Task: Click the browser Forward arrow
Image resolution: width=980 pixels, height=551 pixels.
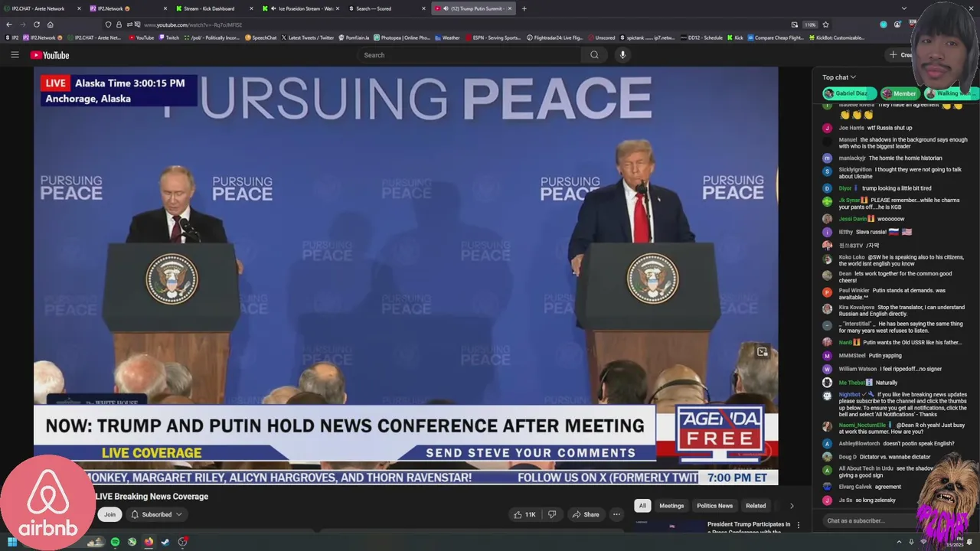Action: [22, 24]
